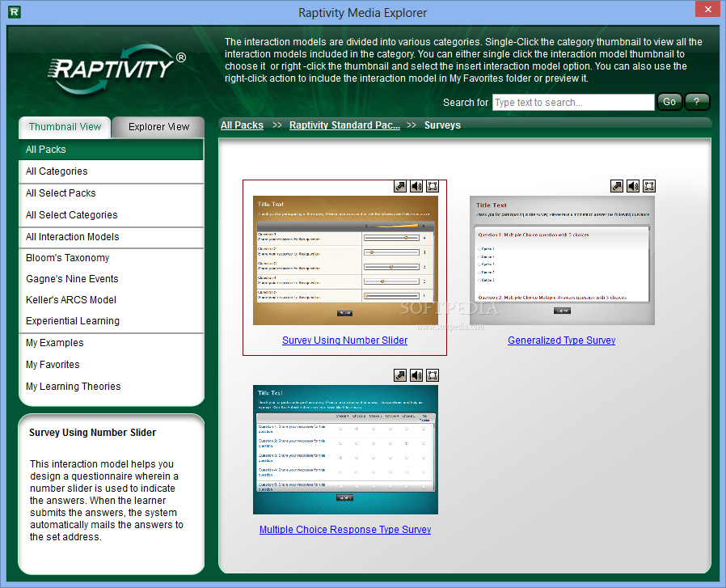This screenshot has height=588, width=726.
Task: Select the Multiple Choice Response Type Survey thumbnail
Action: pyautogui.click(x=345, y=450)
